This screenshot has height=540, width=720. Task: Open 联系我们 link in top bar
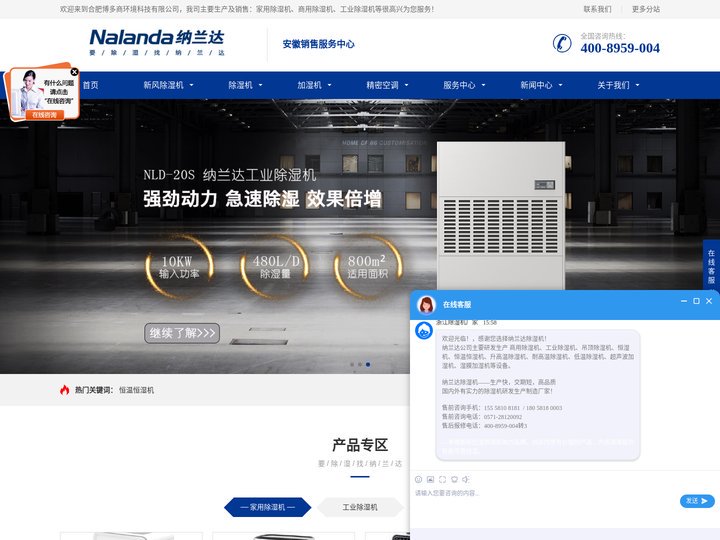[x=597, y=9]
